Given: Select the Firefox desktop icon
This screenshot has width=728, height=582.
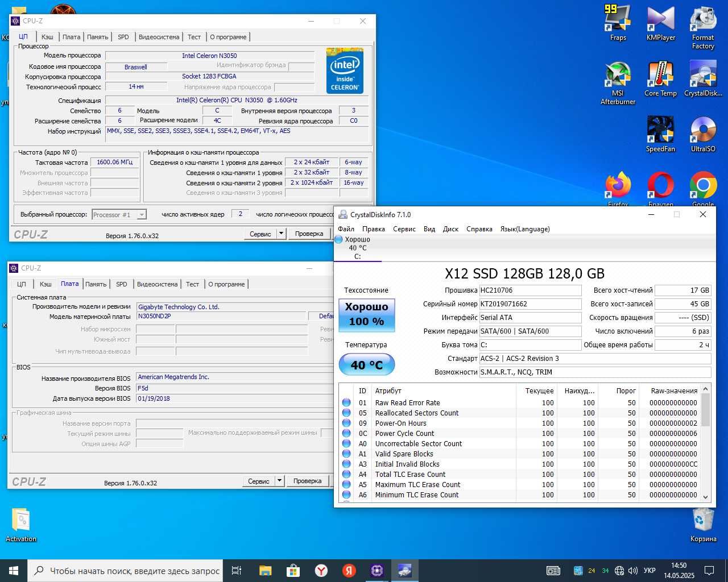Looking at the screenshot, I should 618,189.
